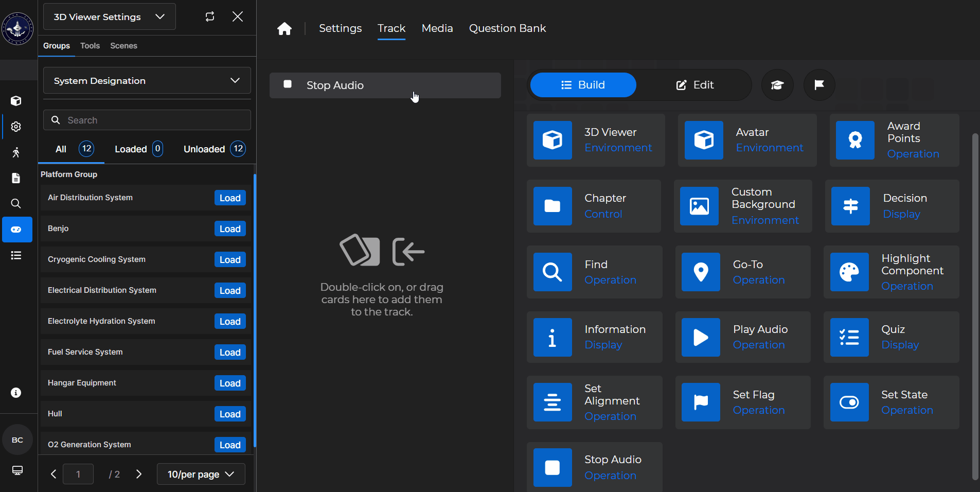Pick the Award Points Operation card
The width and height of the screenshot is (980, 492).
[x=894, y=140]
